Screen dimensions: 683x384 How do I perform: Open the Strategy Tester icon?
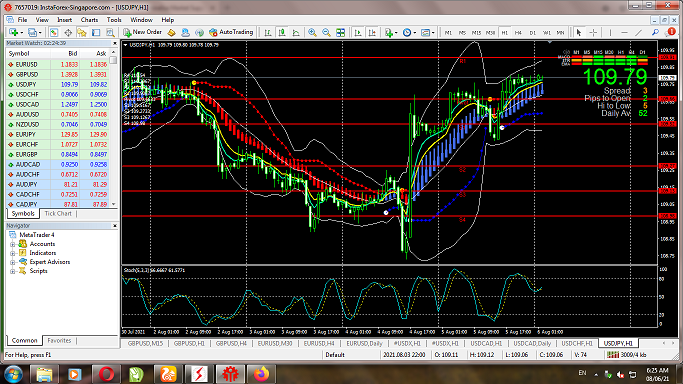(x=110, y=33)
